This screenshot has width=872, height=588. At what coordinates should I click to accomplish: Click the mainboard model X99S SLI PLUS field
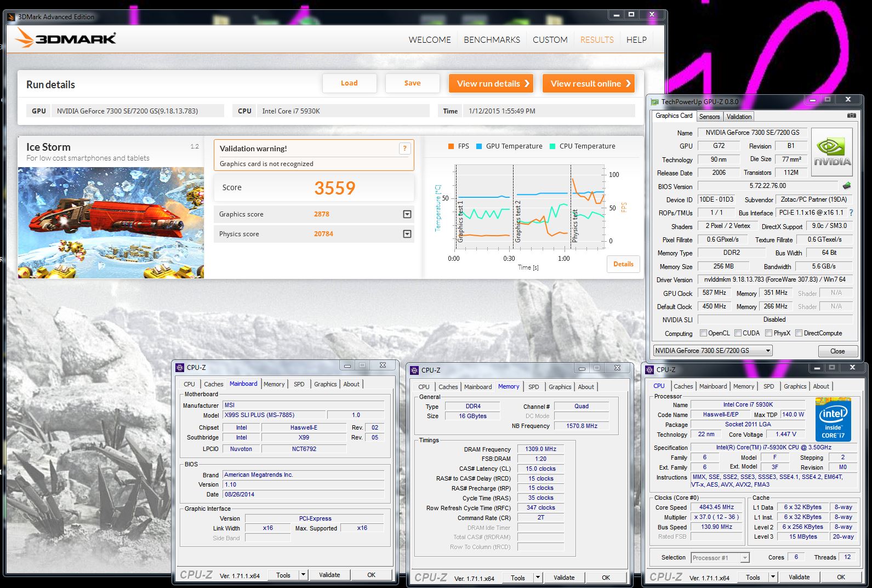[x=274, y=415]
